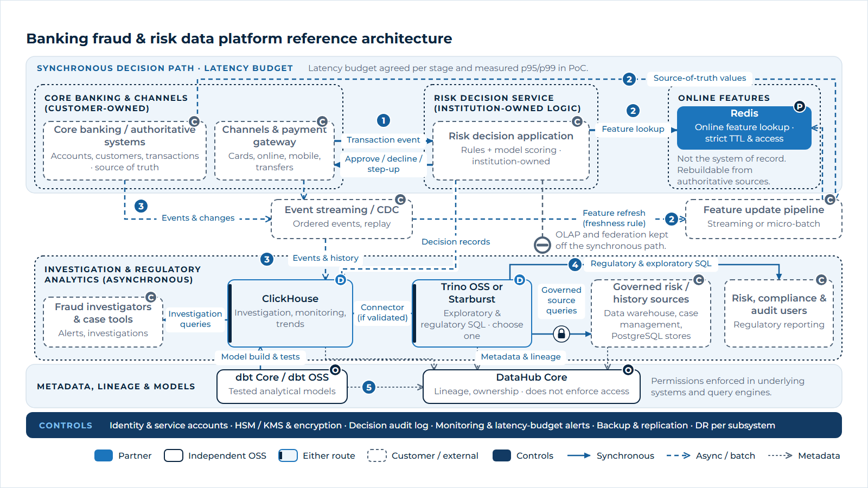The image size is (868, 488).
Task: Click the P badge on the Redis box
Action: click(799, 106)
